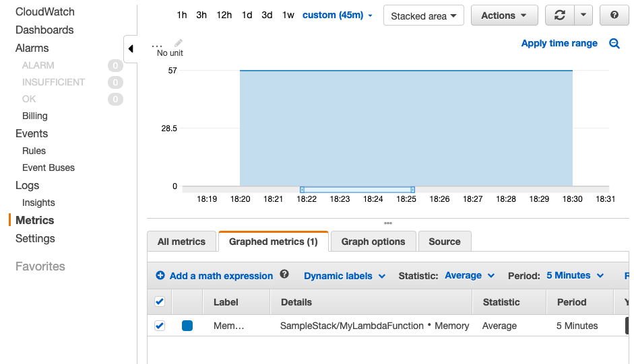Click the Statistic column header
Screen dimensions: 634x364
(501, 302)
